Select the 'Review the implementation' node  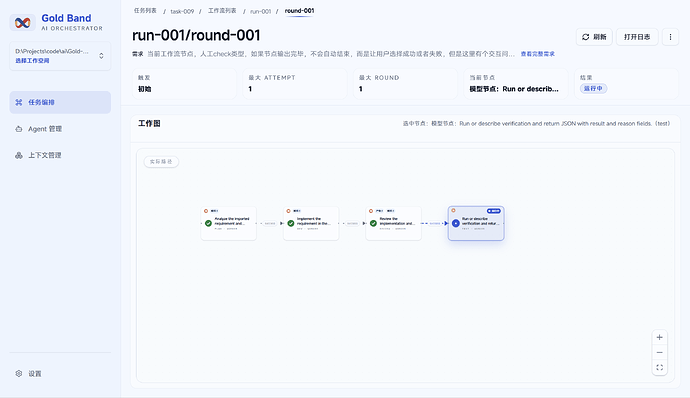[393, 223]
